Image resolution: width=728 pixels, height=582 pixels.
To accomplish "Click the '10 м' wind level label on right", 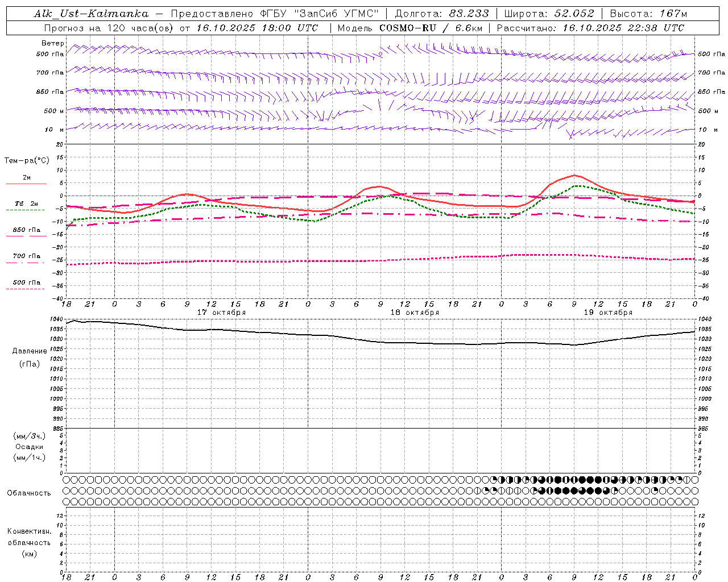I will click(708, 130).
